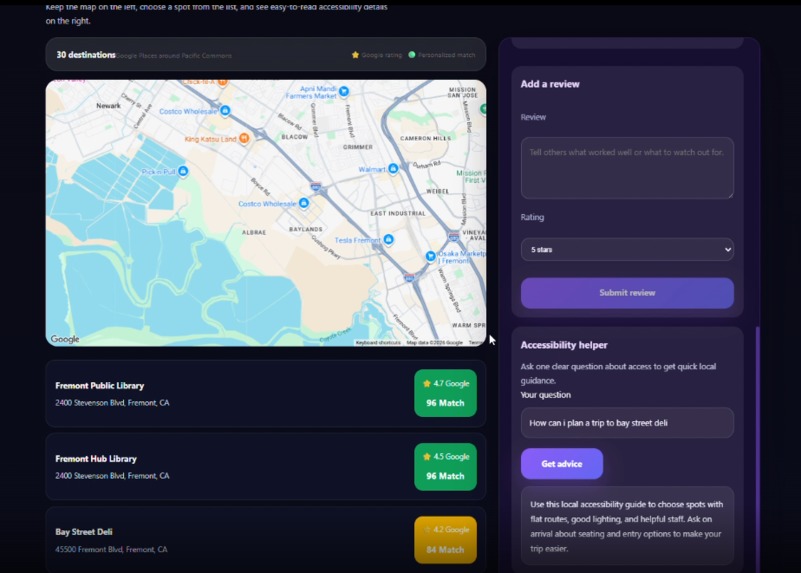Click the Google rating star legend icon
Viewport: 801px width, 573px height.
(355, 55)
